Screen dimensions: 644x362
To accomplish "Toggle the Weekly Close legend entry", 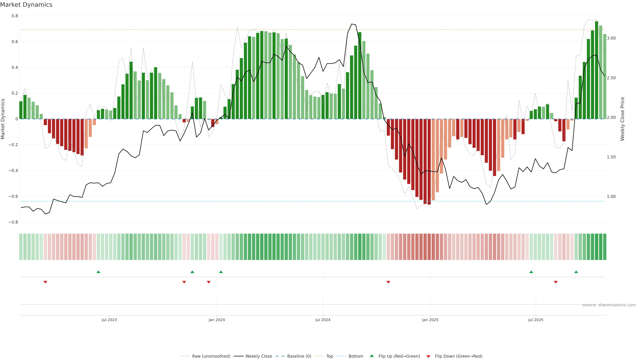I will tap(258, 356).
